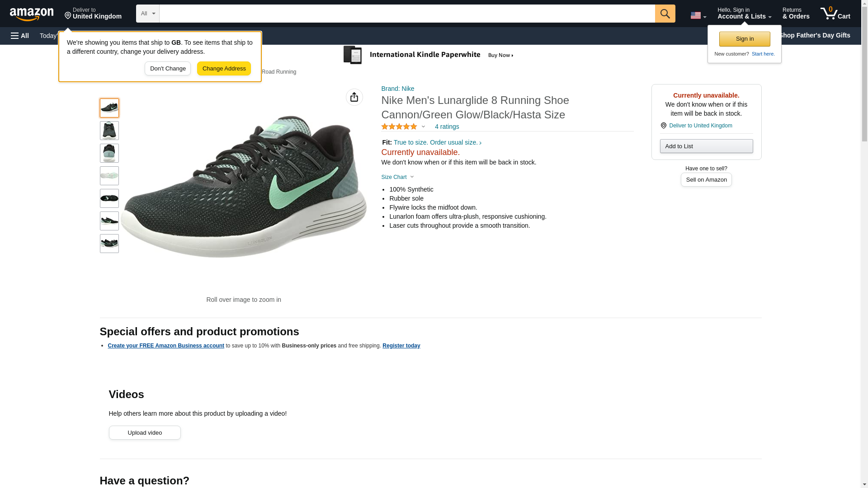This screenshot has height=488, width=868.
Task: Open the language flag selector
Action: tap(698, 15)
